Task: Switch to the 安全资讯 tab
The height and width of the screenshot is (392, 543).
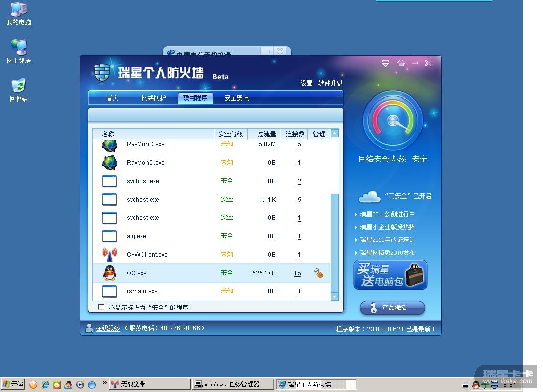Action: (236, 98)
